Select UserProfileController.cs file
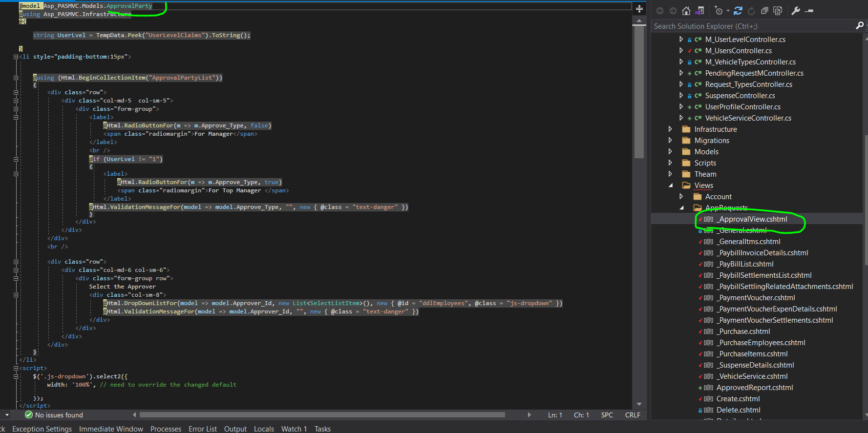868x433 pixels. click(743, 107)
